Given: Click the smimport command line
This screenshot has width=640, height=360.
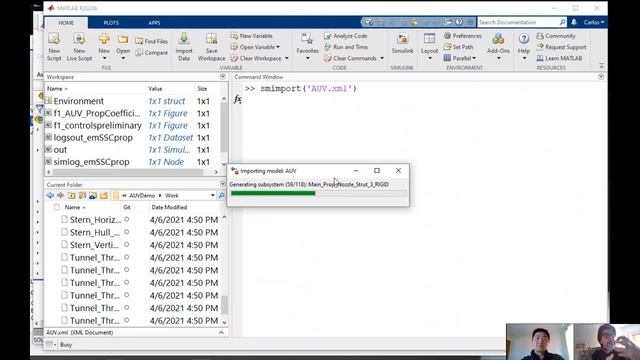Looking at the screenshot, I should point(301,89).
